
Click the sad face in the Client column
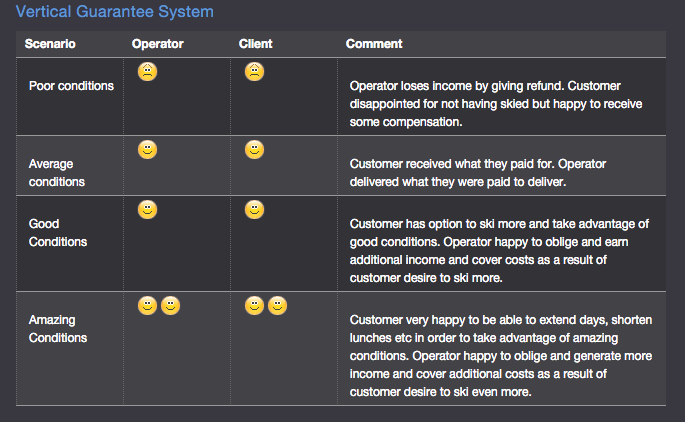(255, 72)
